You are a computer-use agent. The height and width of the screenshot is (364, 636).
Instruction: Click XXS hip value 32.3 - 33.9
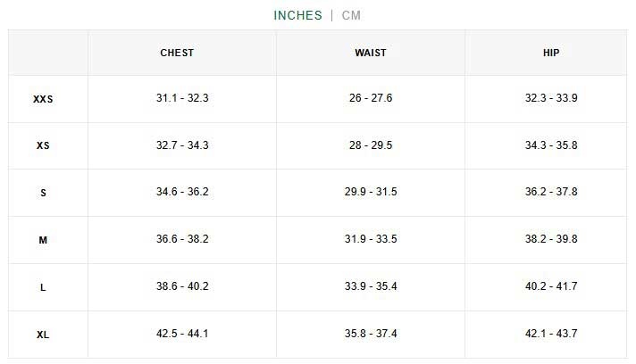coord(551,98)
